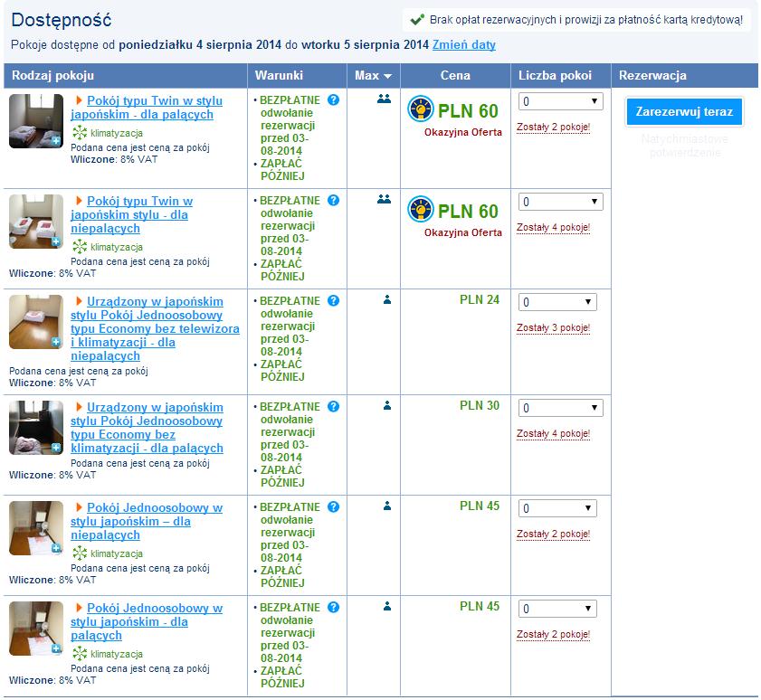Click lightbulb deal icon for smoking Twin room
The image size is (761, 700).
[420, 109]
